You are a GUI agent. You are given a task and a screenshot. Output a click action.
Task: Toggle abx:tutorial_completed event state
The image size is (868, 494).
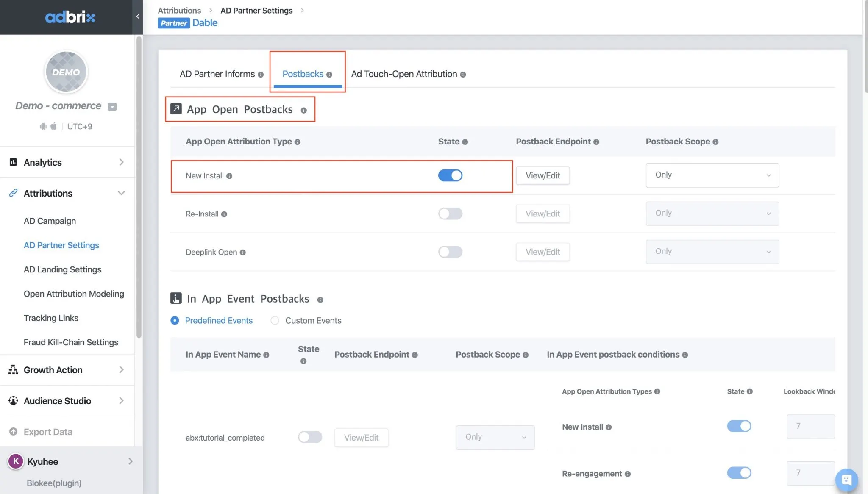[x=310, y=437]
